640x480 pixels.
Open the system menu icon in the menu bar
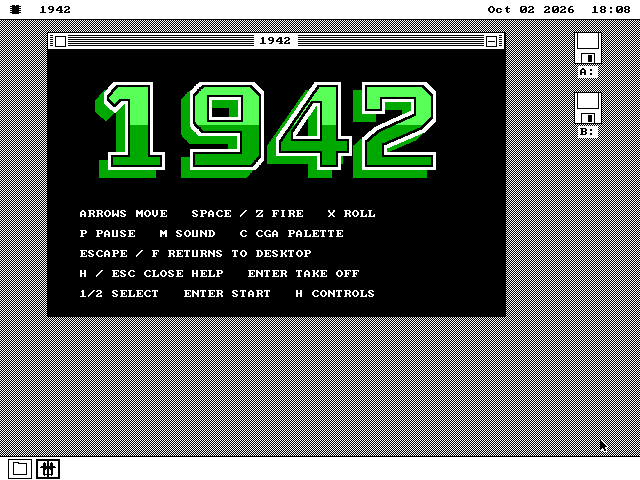point(16,9)
